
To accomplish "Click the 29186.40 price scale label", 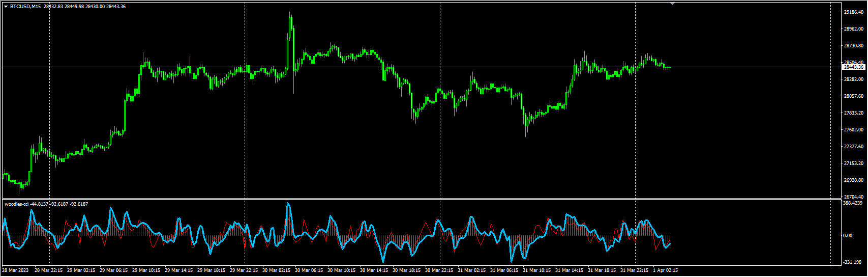I will (x=854, y=12).
